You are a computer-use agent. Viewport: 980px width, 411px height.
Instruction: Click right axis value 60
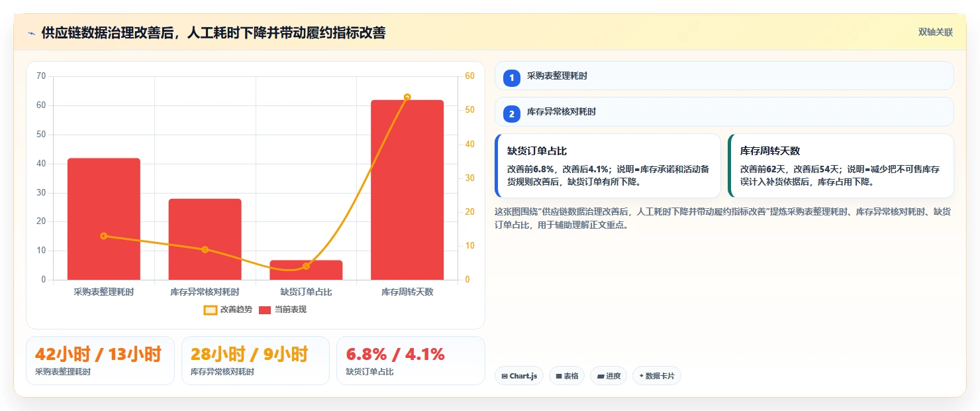click(x=469, y=76)
